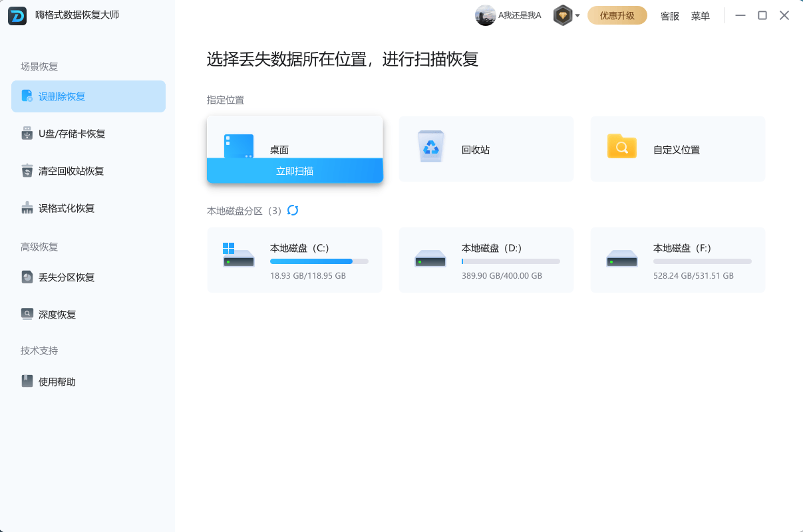
Task: Click C: drive usage bar
Action: (319, 262)
